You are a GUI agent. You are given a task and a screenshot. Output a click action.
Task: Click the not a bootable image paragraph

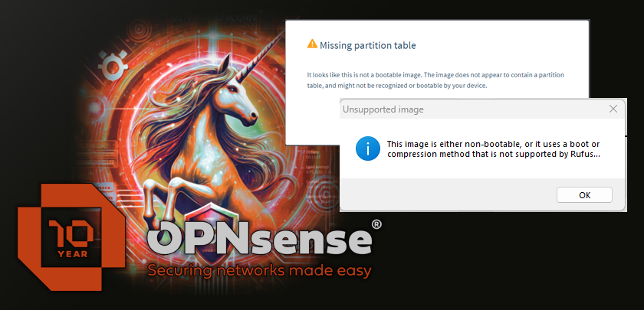435,80
